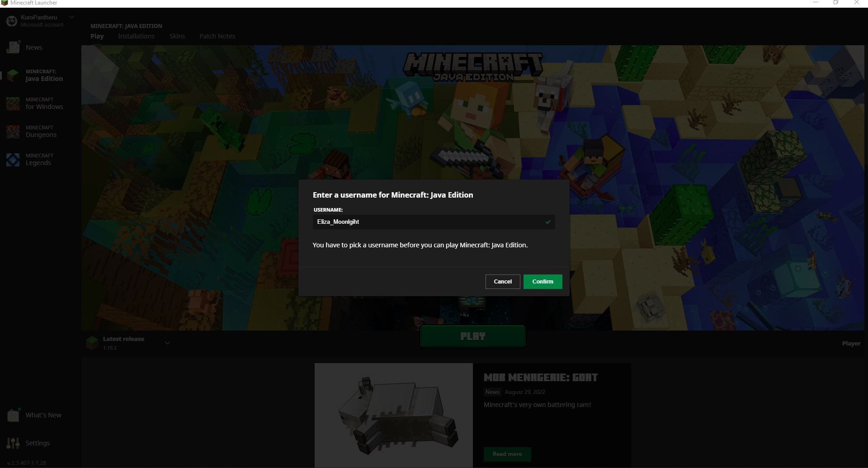This screenshot has width=868, height=468.
Task: Click the MINECRAFT: JAVA EDITION header text
Action: click(126, 26)
